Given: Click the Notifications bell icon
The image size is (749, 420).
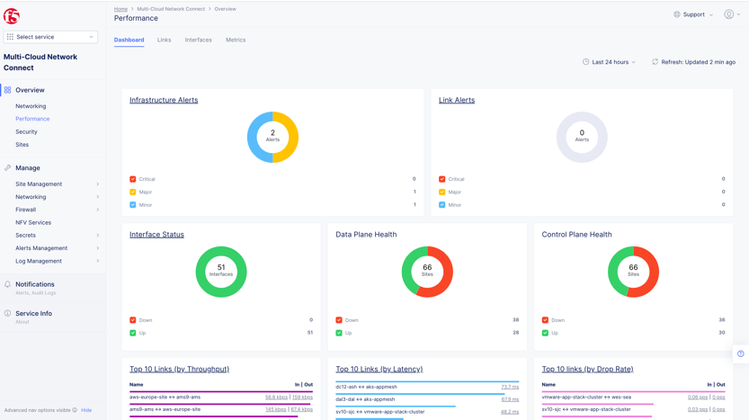Looking at the screenshot, I should [x=8, y=285].
